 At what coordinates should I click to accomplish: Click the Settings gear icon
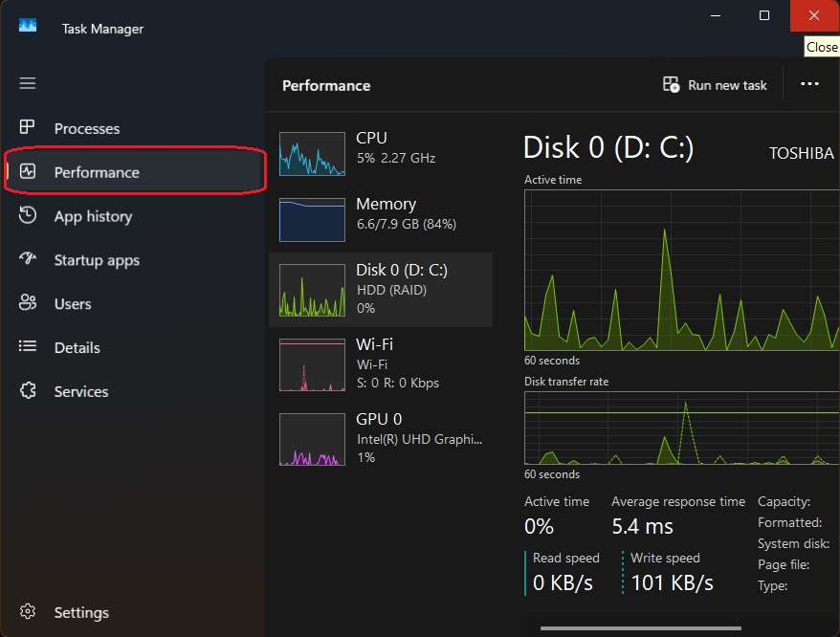coord(28,611)
